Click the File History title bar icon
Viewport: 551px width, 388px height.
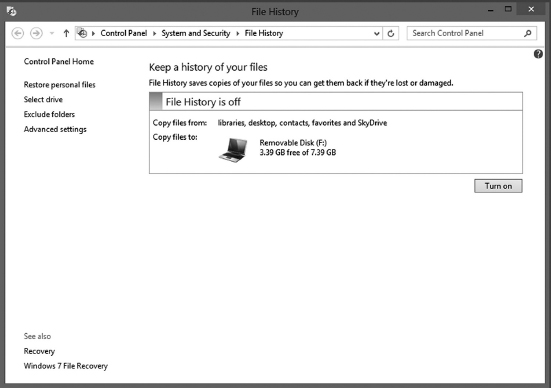point(11,11)
